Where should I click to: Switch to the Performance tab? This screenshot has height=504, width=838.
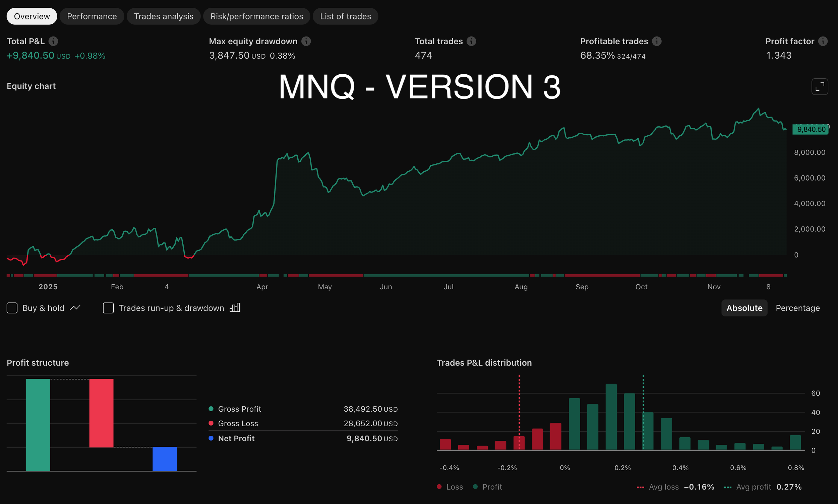92,16
